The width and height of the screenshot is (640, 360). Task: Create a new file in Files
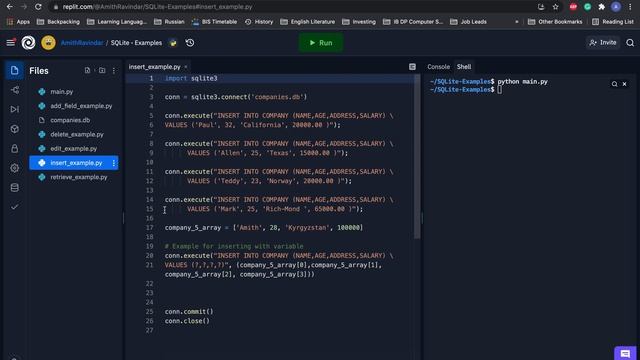(87, 71)
